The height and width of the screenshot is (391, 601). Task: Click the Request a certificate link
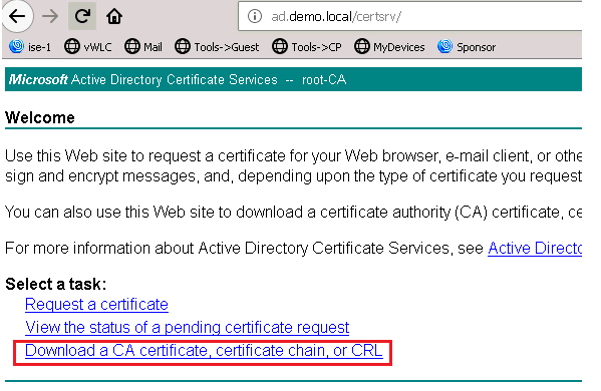97,305
